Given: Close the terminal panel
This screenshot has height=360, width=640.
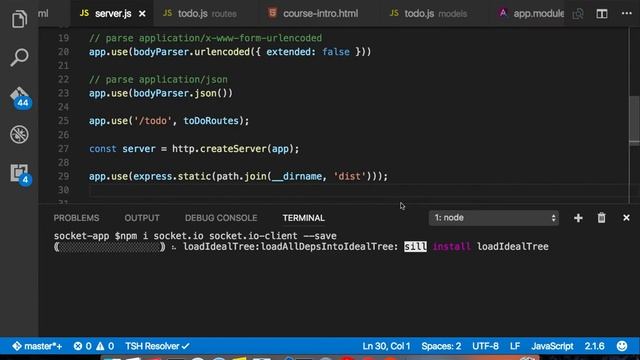Looking at the screenshot, I should coord(626,218).
